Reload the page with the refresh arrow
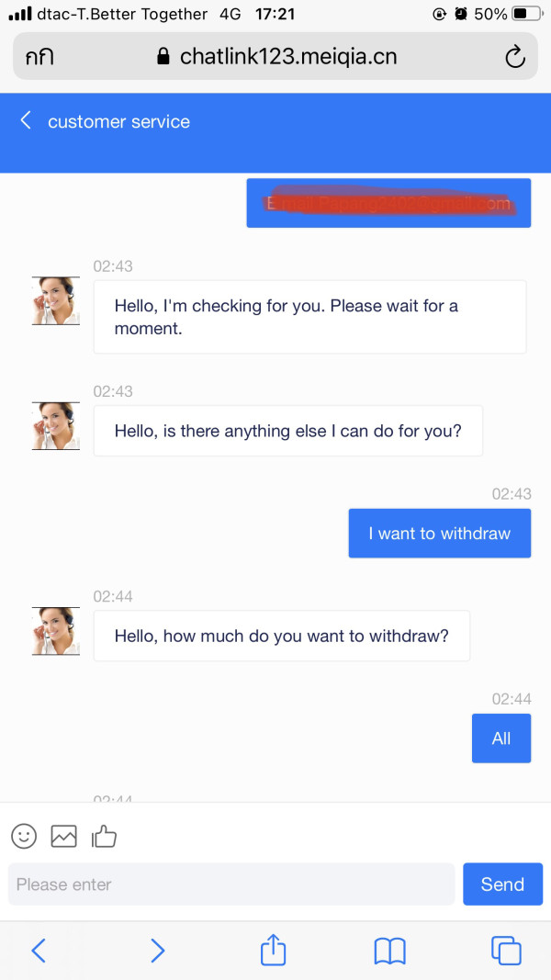Image resolution: width=551 pixels, height=980 pixels. click(x=515, y=57)
